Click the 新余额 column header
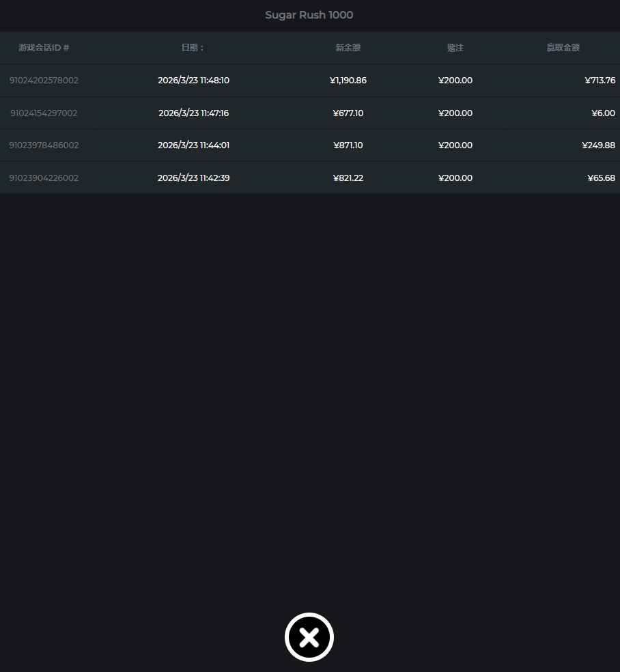This screenshot has width=620, height=672. (348, 48)
